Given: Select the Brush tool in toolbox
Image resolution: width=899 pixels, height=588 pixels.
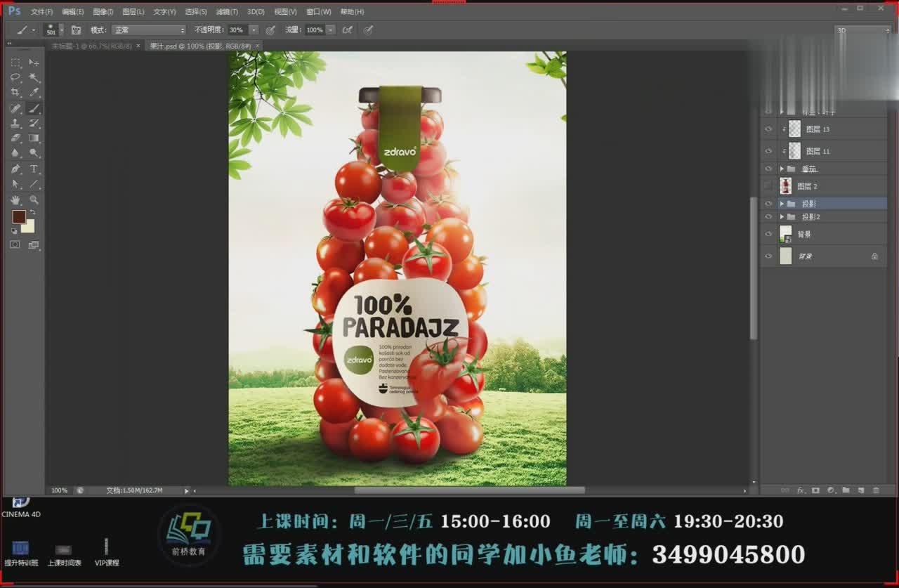Looking at the screenshot, I should click(x=34, y=108).
